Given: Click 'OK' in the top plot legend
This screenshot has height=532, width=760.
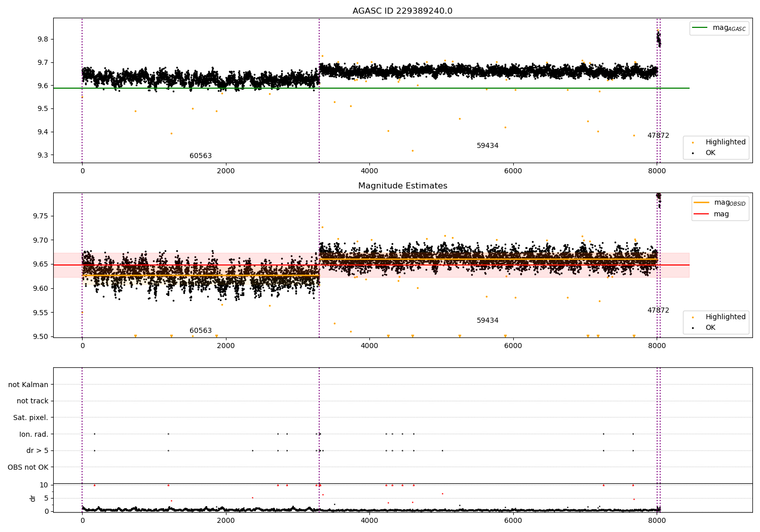Looking at the screenshot, I should pos(710,153).
